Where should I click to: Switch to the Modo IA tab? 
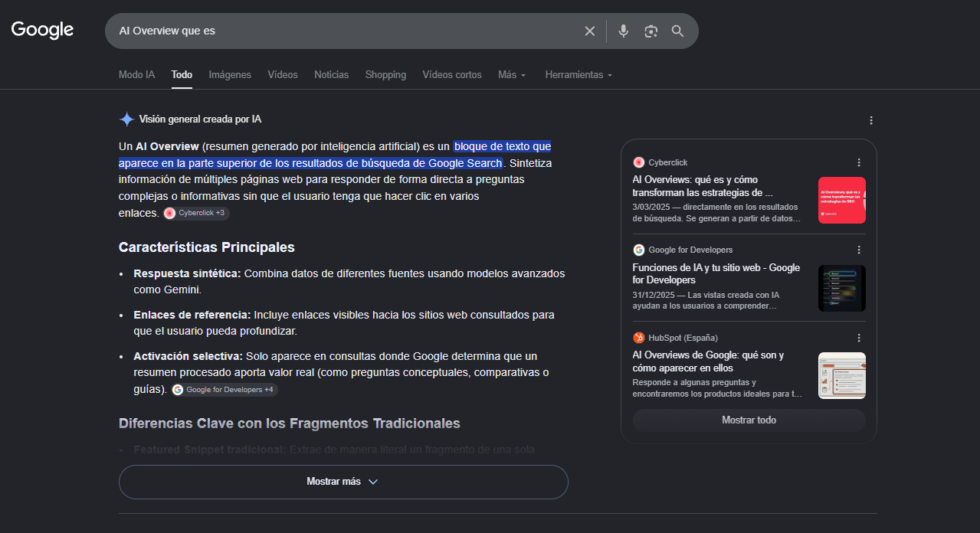click(x=136, y=75)
